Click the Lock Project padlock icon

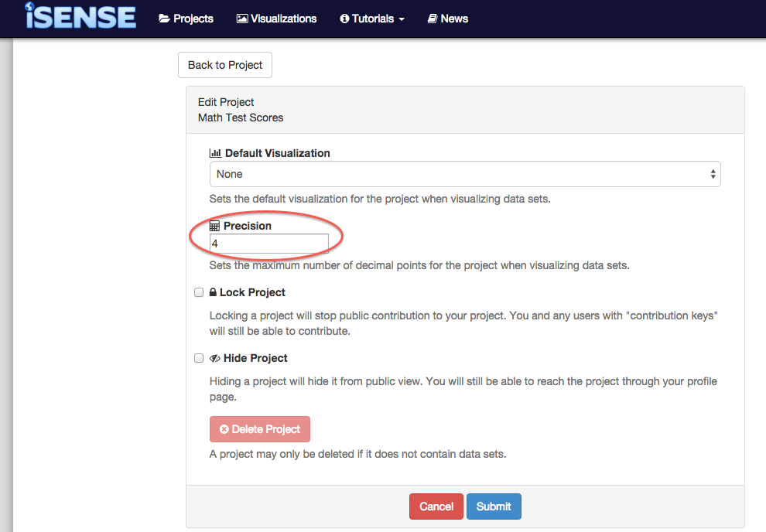pos(212,292)
